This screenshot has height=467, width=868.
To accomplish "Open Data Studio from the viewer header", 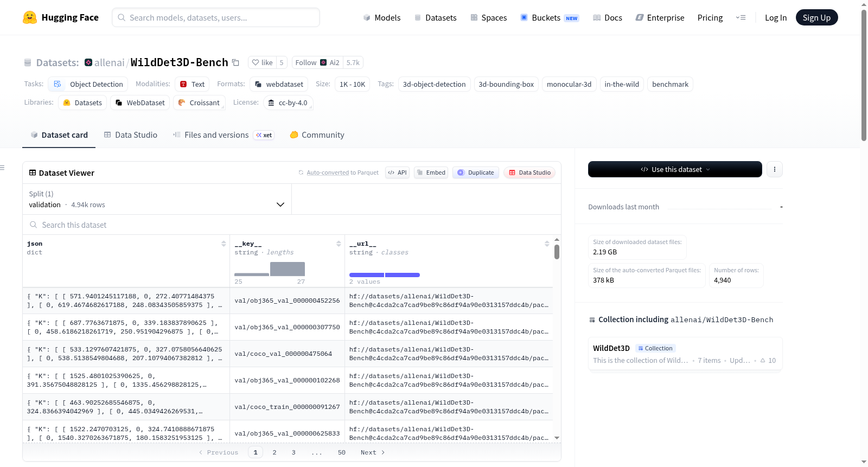I will (x=529, y=172).
